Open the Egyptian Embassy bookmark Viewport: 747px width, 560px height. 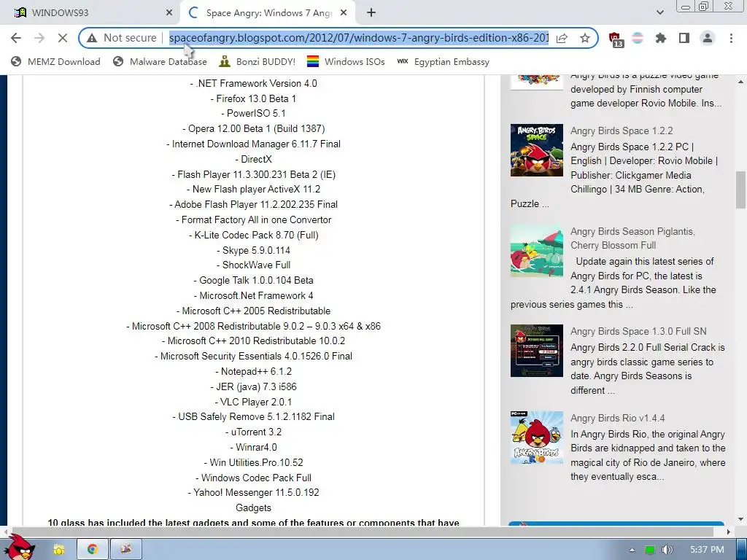[x=443, y=62]
